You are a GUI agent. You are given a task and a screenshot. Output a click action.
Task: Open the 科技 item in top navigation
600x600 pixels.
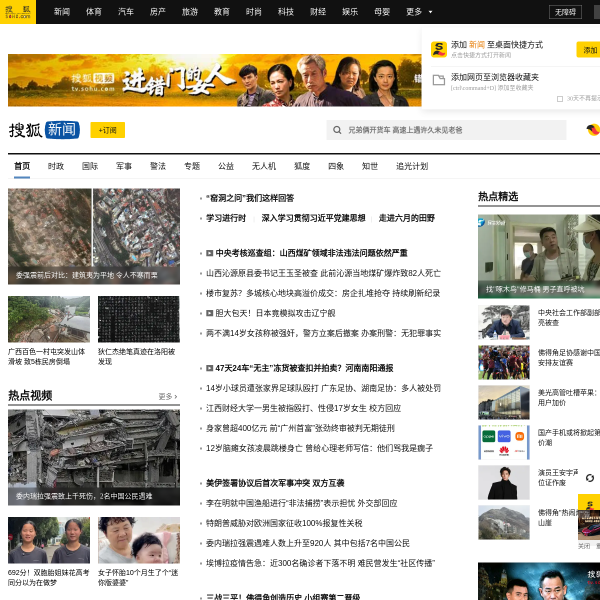point(285,12)
